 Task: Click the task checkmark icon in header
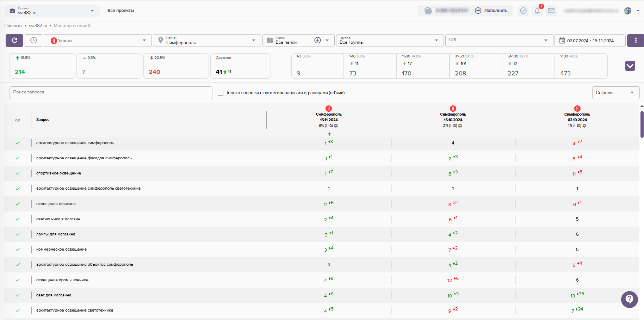(523, 11)
